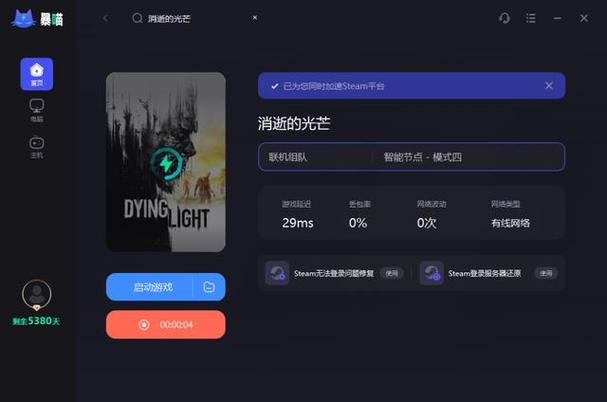Open the 联机组队 mode selector
The width and height of the screenshot is (607, 402).
(x=288, y=157)
